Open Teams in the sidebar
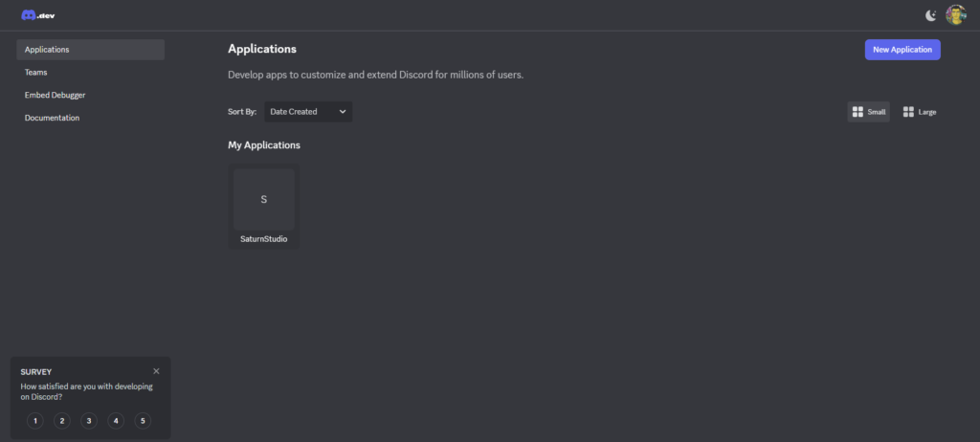 [x=36, y=73]
